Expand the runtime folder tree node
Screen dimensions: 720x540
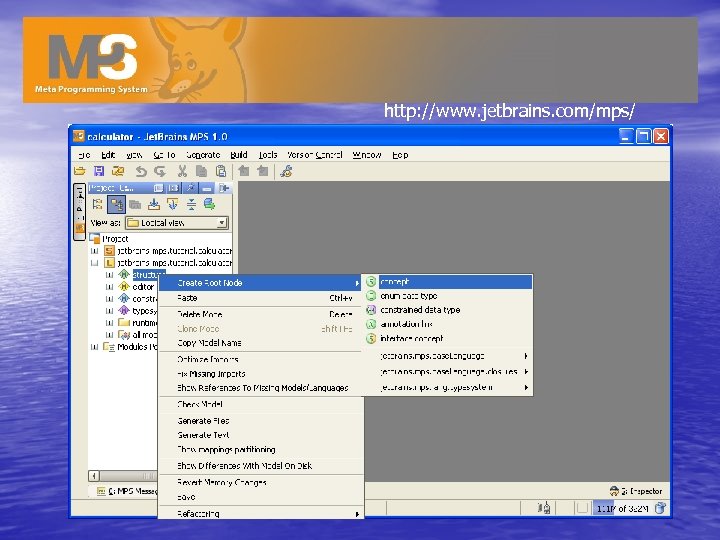coord(109,323)
